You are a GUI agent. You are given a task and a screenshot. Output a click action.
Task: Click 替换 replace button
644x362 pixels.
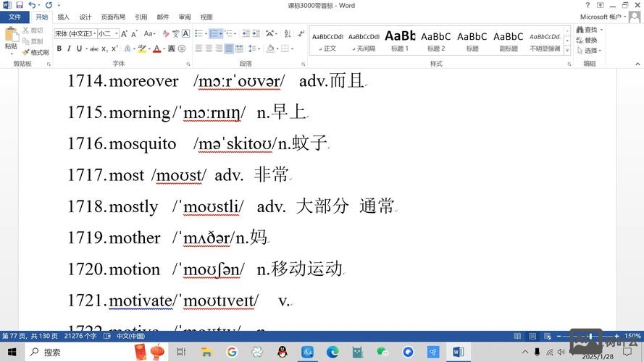pyautogui.click(x=587, y=40)
